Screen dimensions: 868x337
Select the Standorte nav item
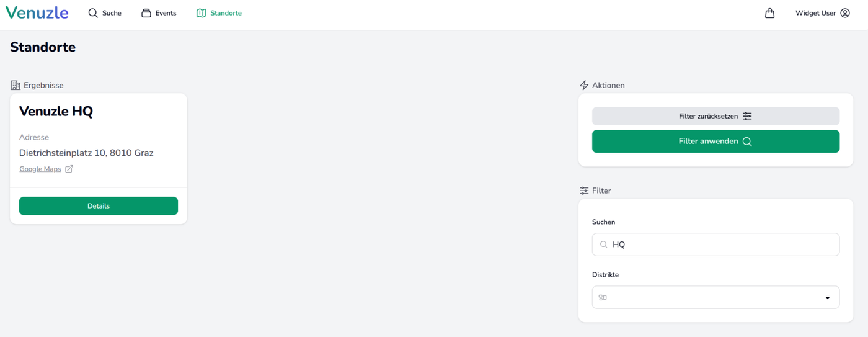click(219, 13)
